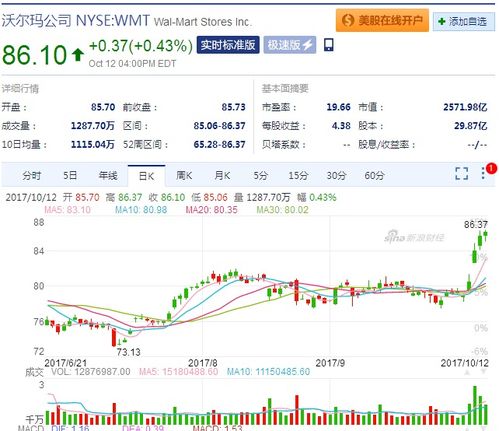Click the 10日均量 value 1115.04万
This screenshot has width=499, height=431.
tap(93, 144)
